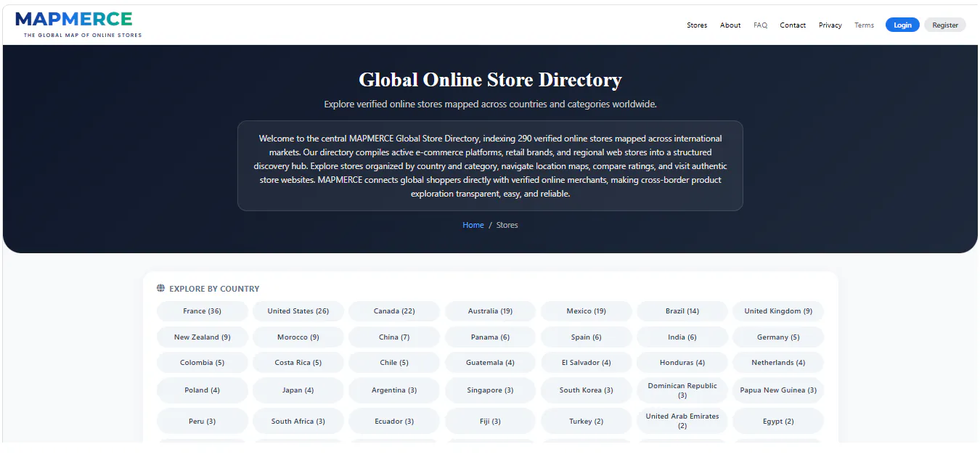Image resolution: width=980 pixels, height=460 pixels.
Task: Choose United Arab Emirates (2)
Action: click(x=682, y=421)
